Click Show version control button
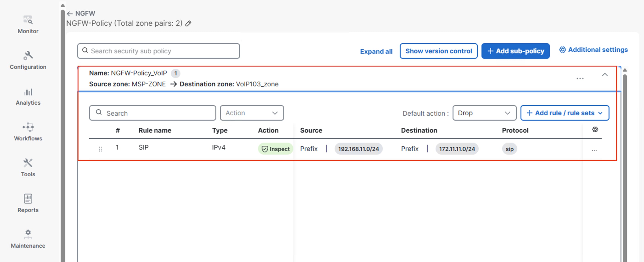 [439, 51]
